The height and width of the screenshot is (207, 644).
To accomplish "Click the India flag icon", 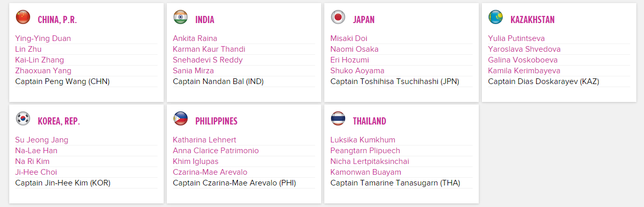I will (x=181, y=17).
